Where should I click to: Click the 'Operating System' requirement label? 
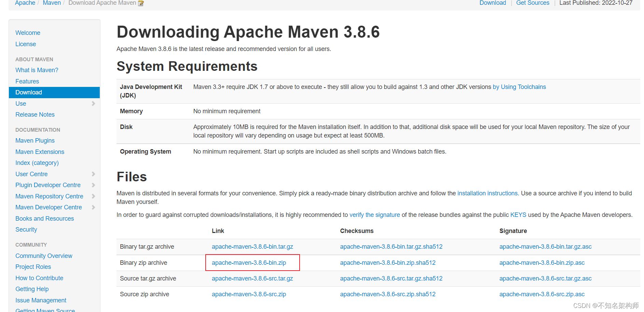coord(146,152)
